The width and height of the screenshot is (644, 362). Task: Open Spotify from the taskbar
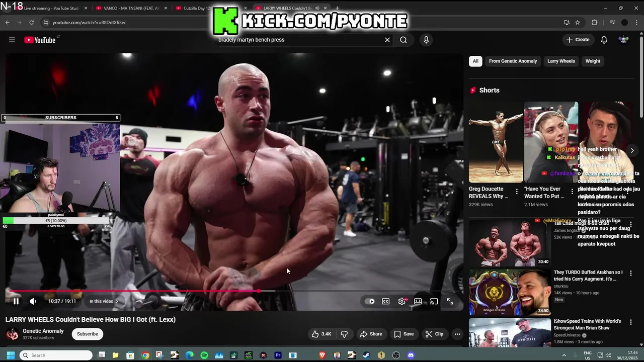coord(204,355)
